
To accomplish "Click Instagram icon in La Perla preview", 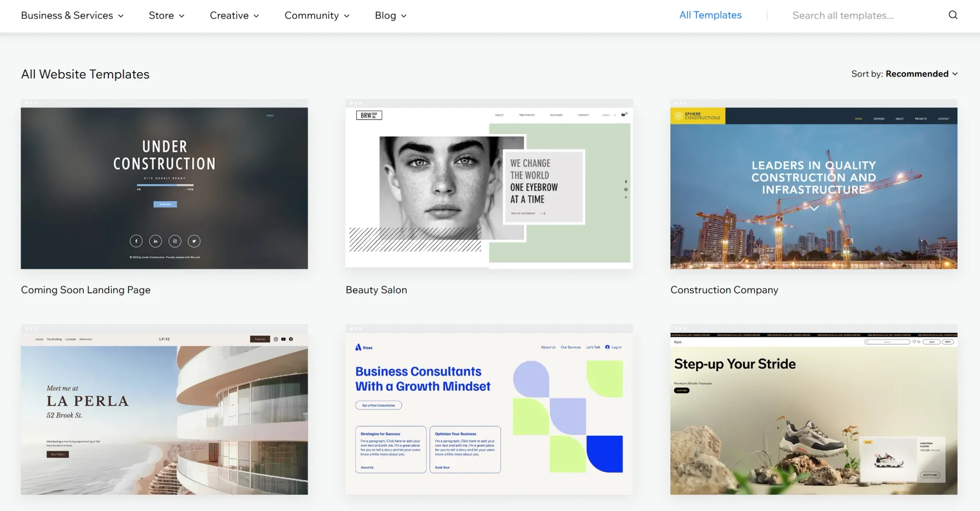I will click(x=276, y=339).
